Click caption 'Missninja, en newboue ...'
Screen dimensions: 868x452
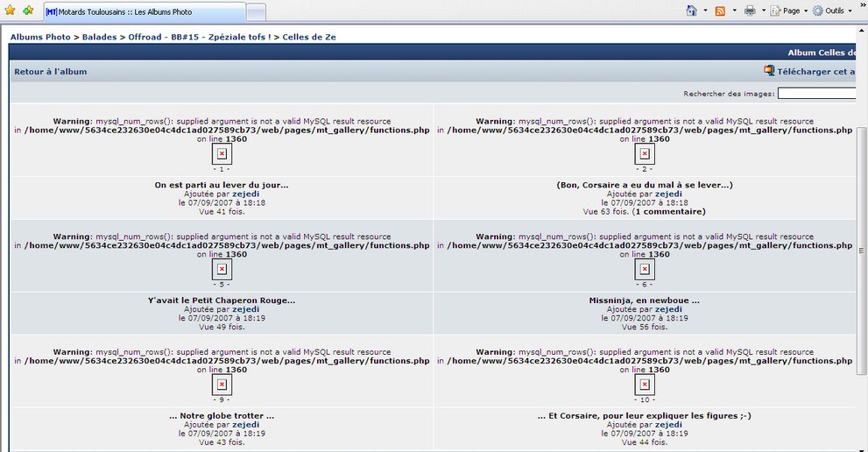[x=645, y=300]
